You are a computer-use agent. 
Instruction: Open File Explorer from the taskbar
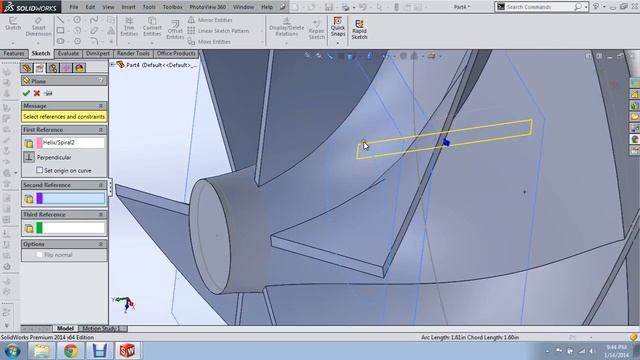click(42, 351)
